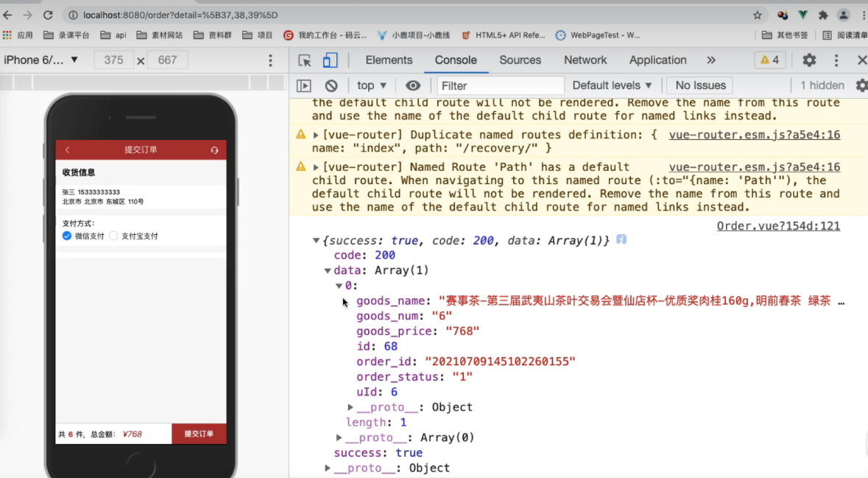Tap the customer service headset icon
868x478 pixels.
tap(214, 150)
